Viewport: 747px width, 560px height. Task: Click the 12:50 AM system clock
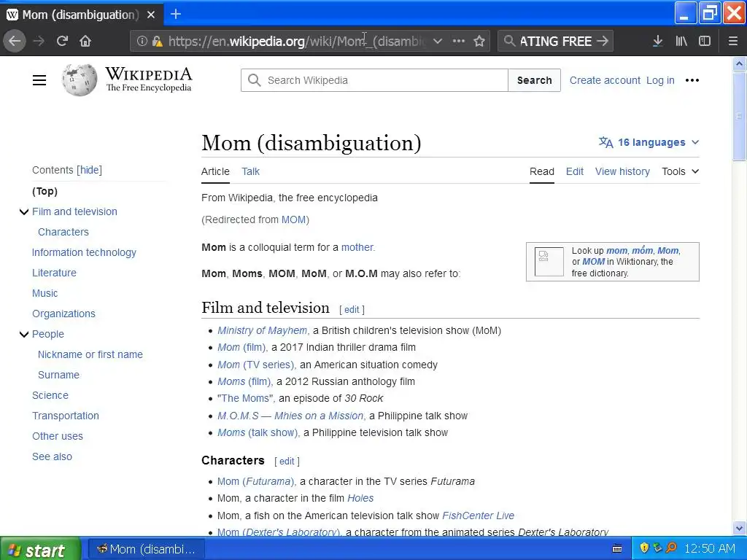pyautogui.click(x=710, y=548)
